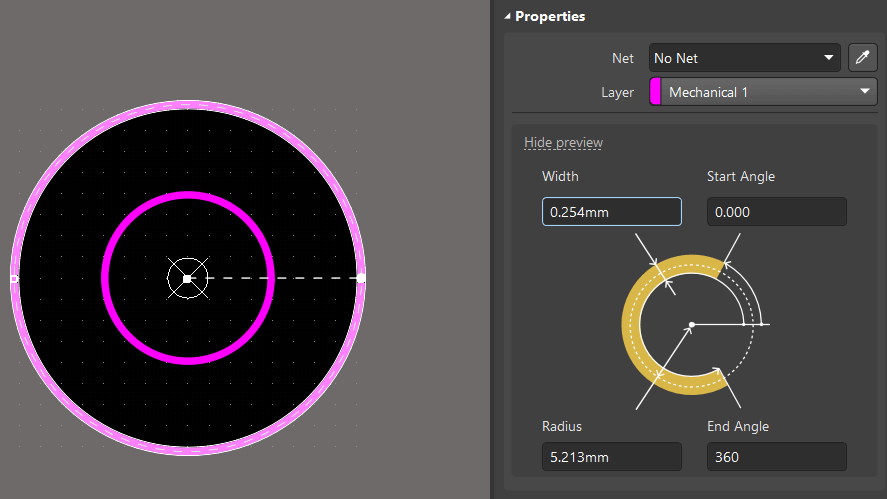Open the Net dropdown showing No Net
This screenshot has height=499, width=887.
744,58
